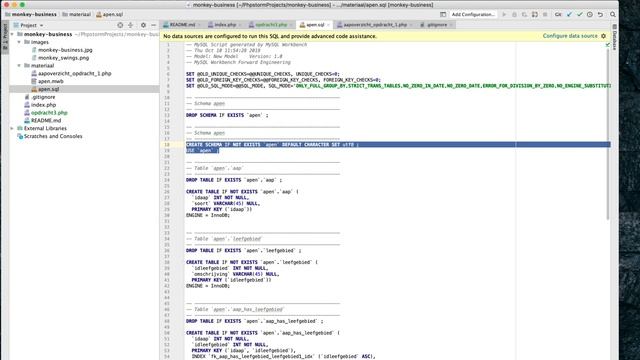The height and width of the screenshot is (360, 640).
Task: Switch to aapoverzicht_opdracht_1.php tab
Action: [x=375, y=25]
